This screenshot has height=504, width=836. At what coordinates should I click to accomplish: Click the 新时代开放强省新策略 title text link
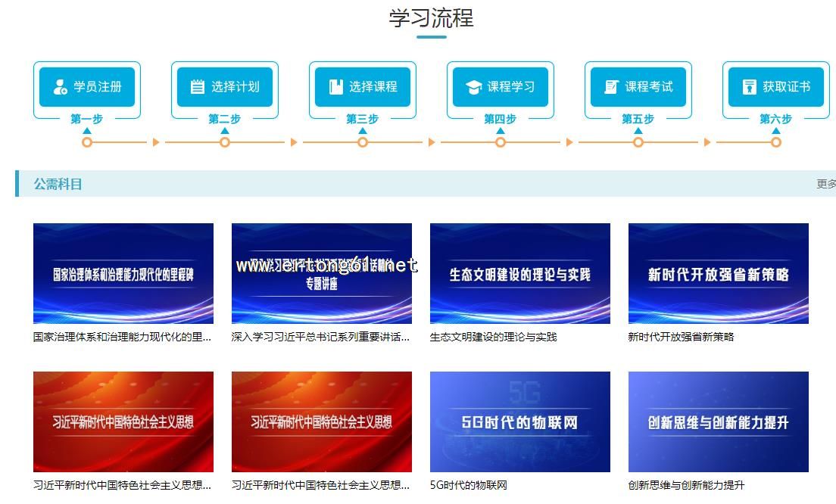[x=681, y=337]
